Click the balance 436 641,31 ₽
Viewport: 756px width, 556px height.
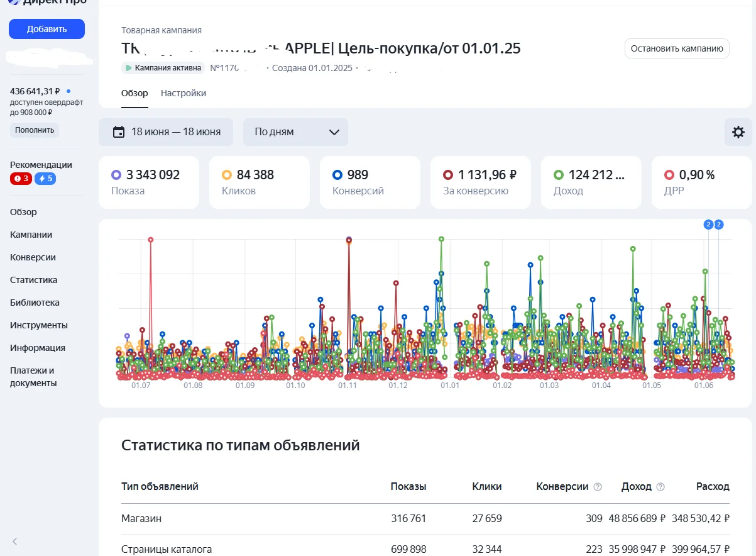[35, 91]
